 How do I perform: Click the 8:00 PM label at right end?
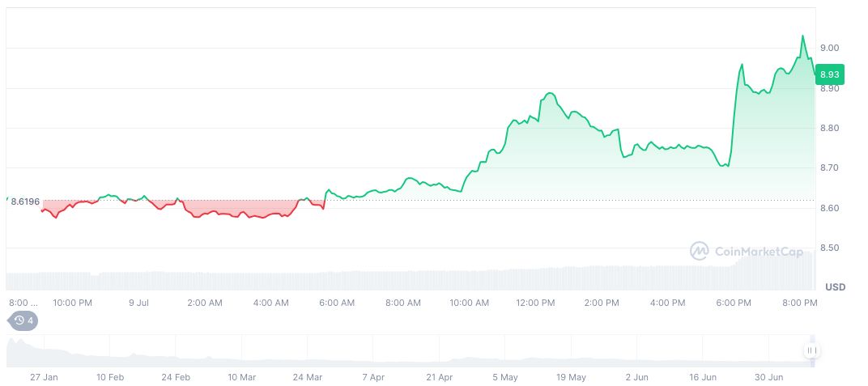pos(800,303)
